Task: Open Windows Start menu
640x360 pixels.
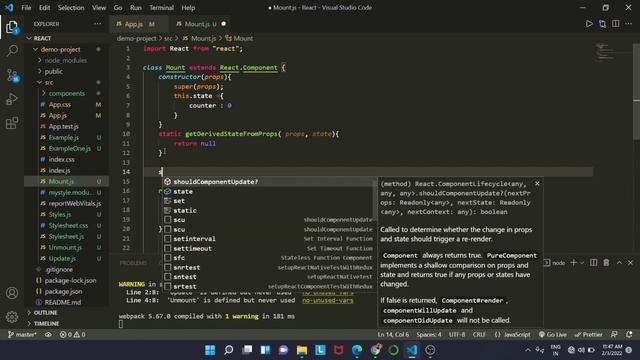Action: pos(210,350)
